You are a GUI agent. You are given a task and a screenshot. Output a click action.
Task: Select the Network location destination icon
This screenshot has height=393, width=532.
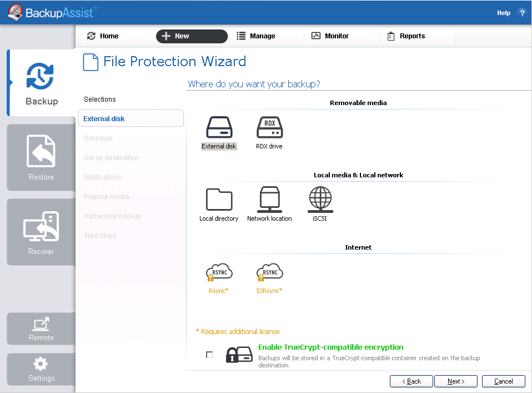(269, 200)
